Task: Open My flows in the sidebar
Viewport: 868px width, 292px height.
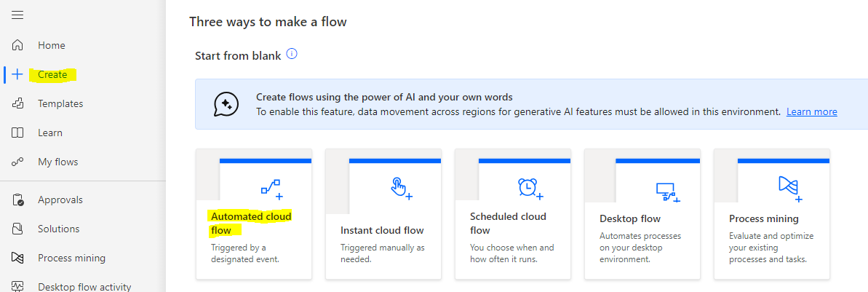Action: [58, 162]
